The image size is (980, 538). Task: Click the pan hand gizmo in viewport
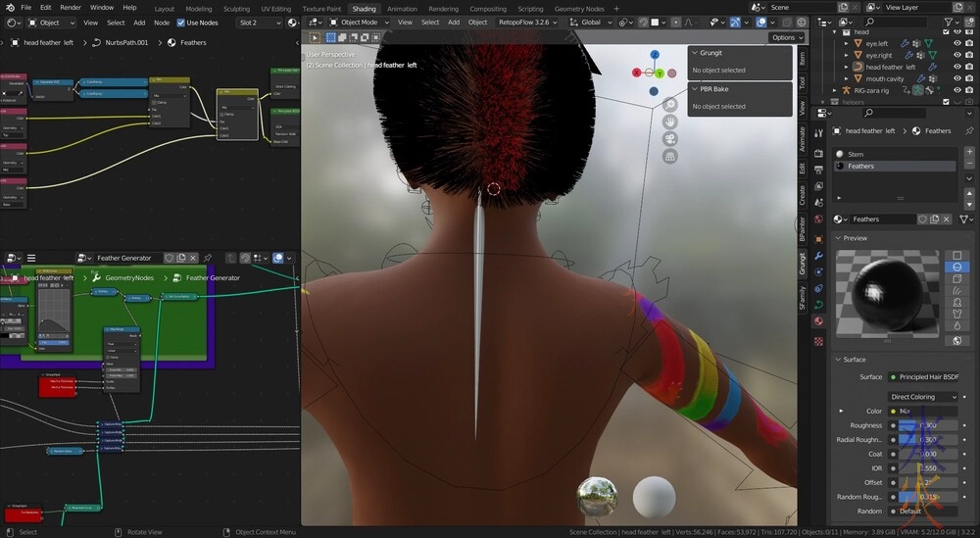coord(670,122)
